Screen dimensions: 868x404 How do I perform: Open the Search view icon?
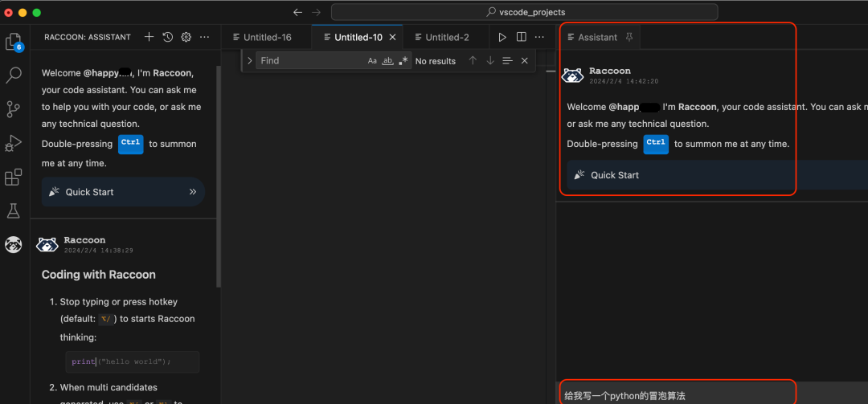pyautogui.click(x=14, y=75)
